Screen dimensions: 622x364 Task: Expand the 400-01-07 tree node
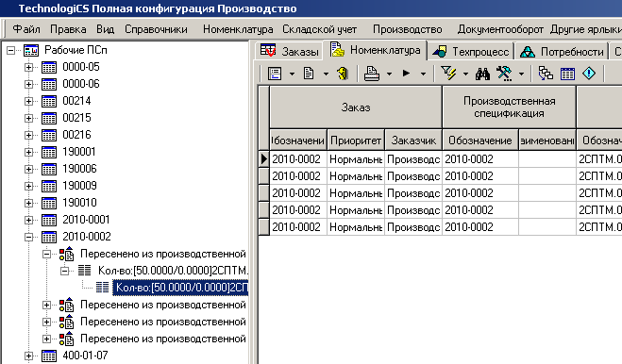[x=28, y=356]
